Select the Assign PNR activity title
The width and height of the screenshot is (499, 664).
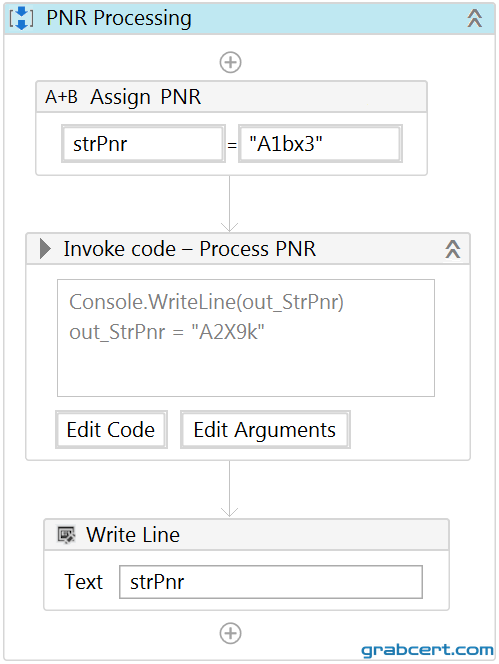pos(145,97)
